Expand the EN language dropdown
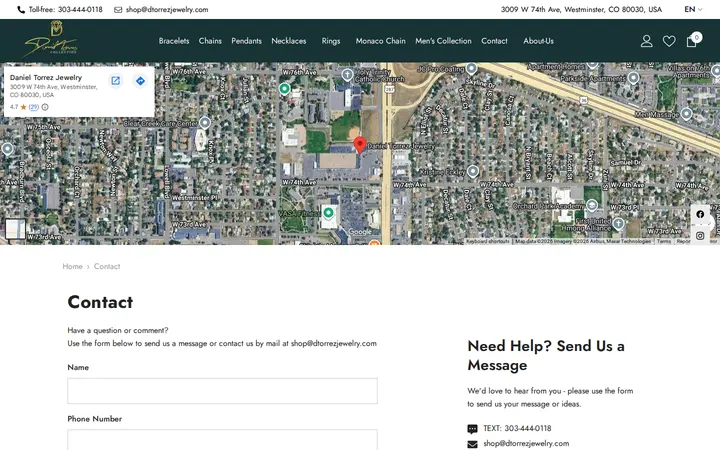The image size is (720, 450). [x=693, y=9]
